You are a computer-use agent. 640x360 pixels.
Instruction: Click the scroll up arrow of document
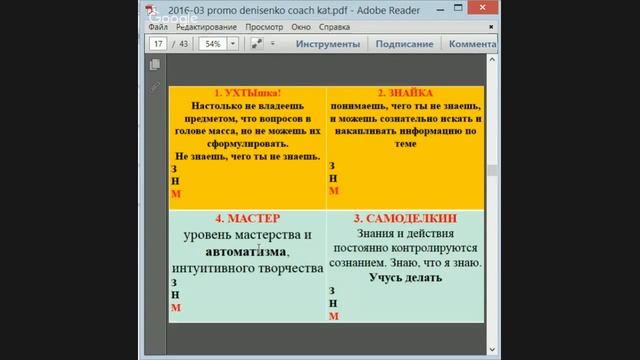click(492, 60)
